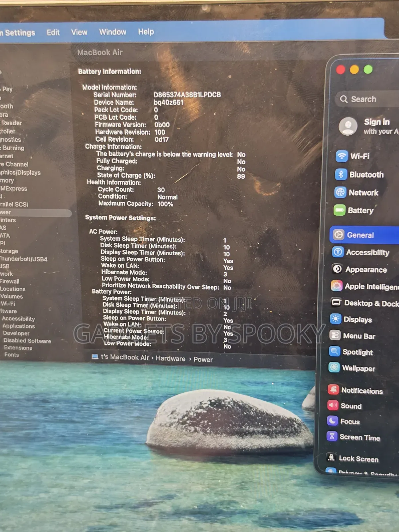Click the user avatar icon
The width and height of the screenshot is (399, 532).
348,126
